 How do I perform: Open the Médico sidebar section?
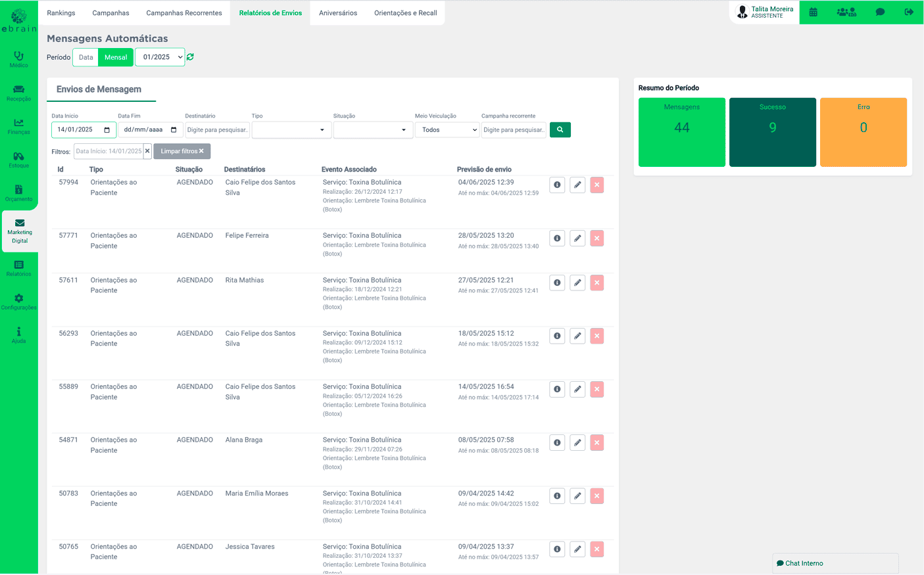click(x=18, y=59)
